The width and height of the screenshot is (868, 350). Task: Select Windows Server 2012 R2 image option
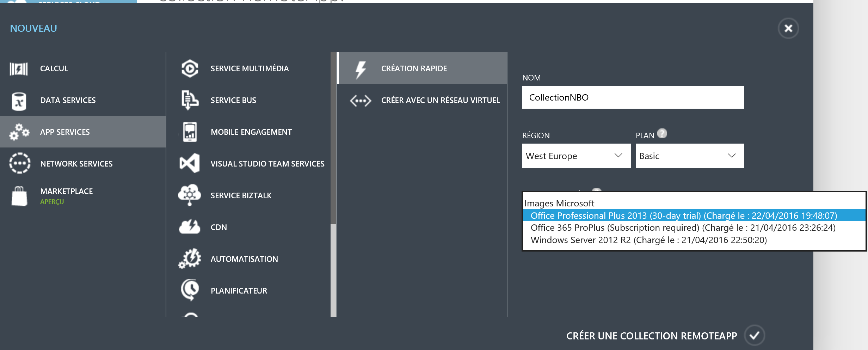click(648, 240)
